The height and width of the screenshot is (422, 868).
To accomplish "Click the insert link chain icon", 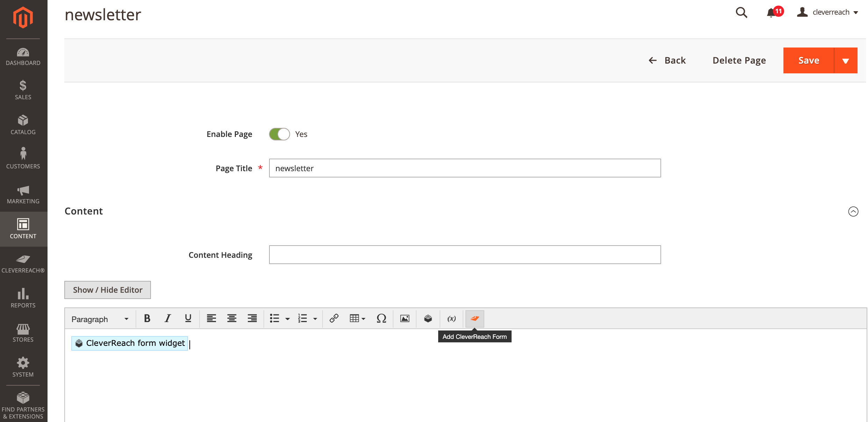I will point(334,319).
